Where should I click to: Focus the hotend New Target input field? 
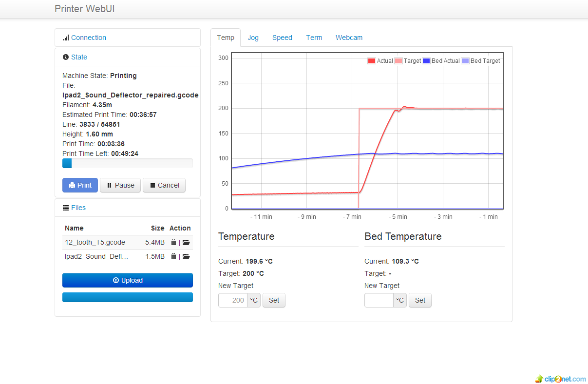click(233, 300)
